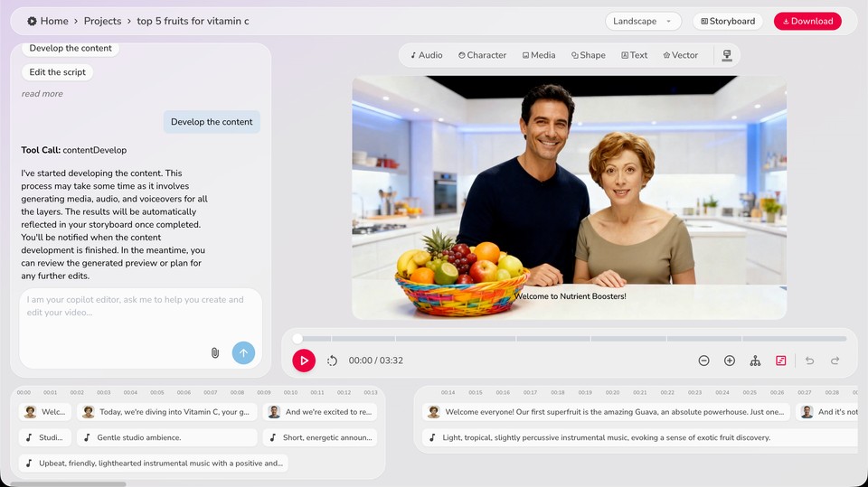Click the stamp icon right of Vector
The height and width of the screenshot is (487, 868).
click(727, 55)
